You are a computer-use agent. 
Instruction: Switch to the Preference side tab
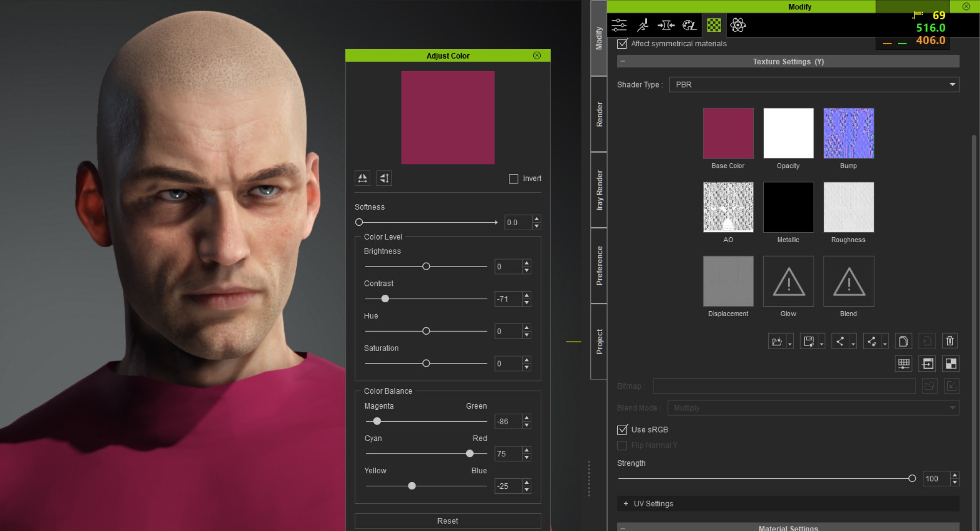point(599,265)
